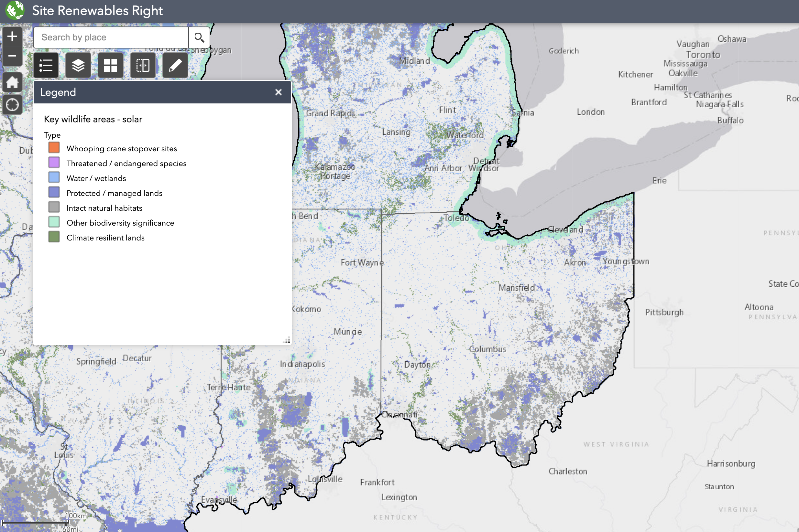799x532 pixels.
Task: Open the Basemap Gallery
Action: 110,65
